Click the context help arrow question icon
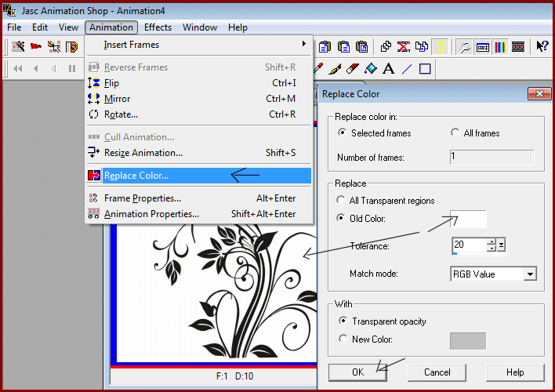The height and width of the screenshot is (392, 555). [542, 46]
